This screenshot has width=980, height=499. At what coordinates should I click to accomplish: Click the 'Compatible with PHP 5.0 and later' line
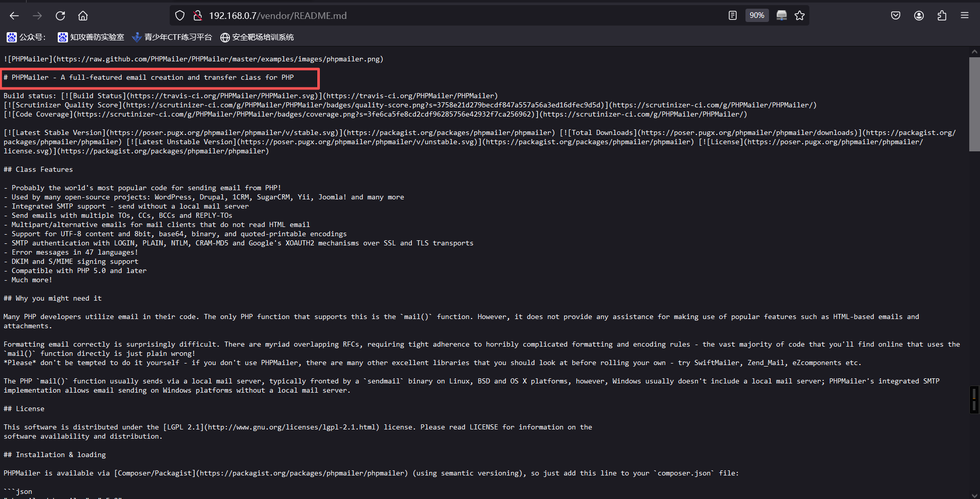(75, 271)
